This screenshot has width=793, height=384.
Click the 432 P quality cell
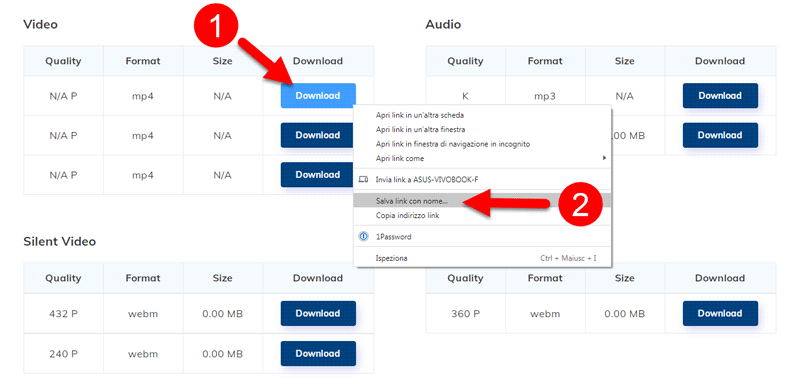coord(63,314)
